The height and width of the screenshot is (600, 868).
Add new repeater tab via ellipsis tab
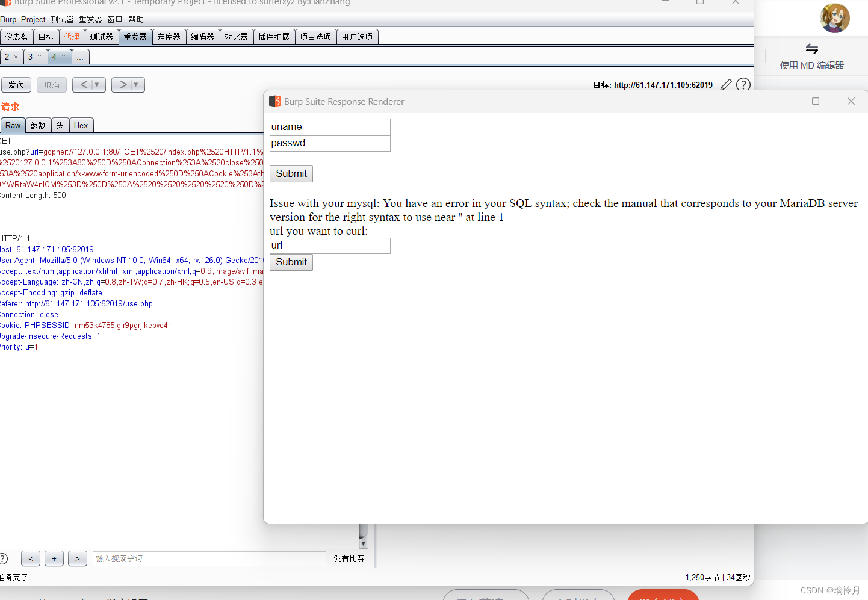(80, 57)
